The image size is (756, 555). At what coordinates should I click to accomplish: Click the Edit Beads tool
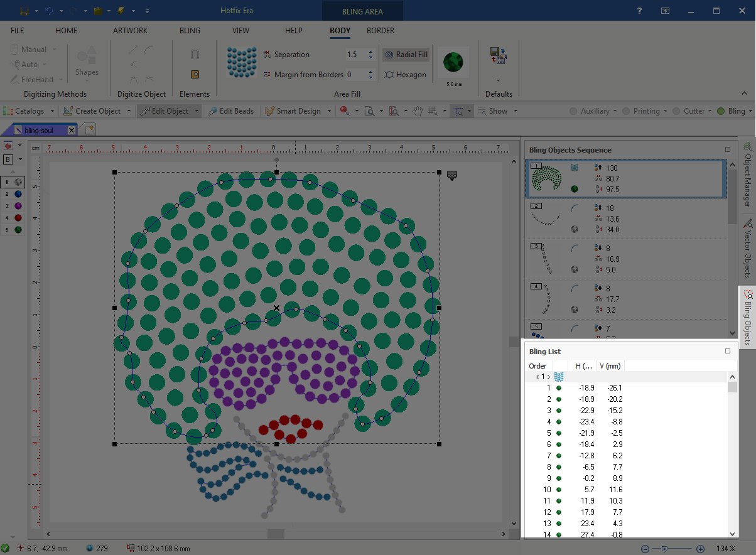click(x=230, y=111)
